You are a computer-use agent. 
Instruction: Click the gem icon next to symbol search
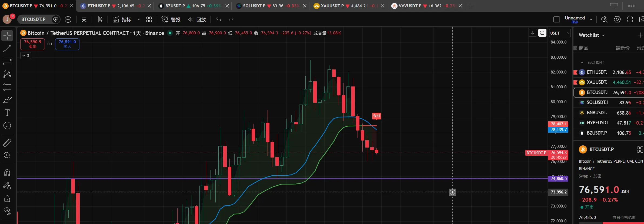[56, 19]
